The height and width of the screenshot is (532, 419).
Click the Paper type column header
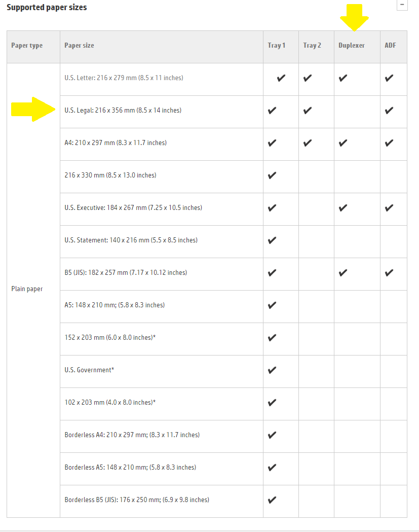pyautogui.click(x=27, y=46)
